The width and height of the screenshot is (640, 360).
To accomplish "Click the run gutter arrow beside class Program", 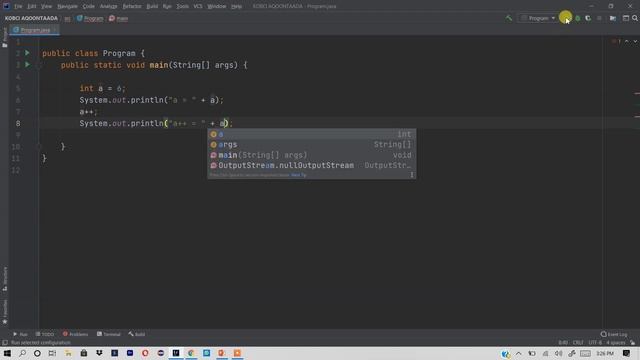I will point(27,53).
